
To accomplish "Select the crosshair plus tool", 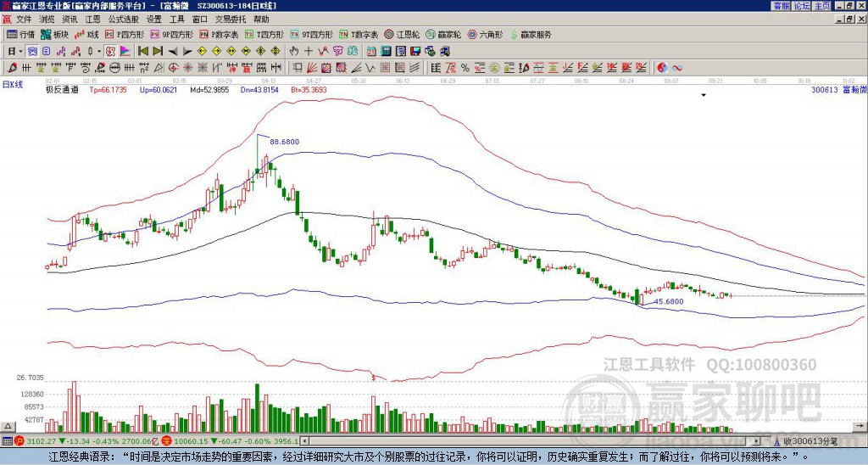I will 309,52.
